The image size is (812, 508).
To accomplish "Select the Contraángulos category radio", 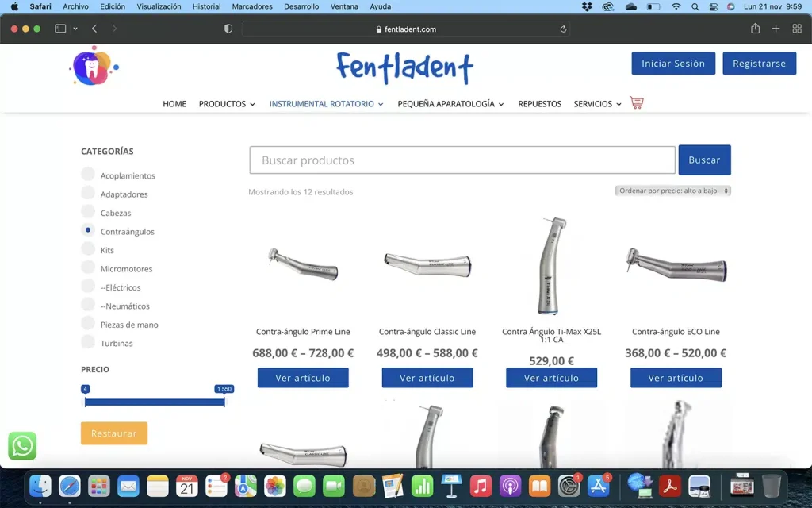I will coord(88,229).
